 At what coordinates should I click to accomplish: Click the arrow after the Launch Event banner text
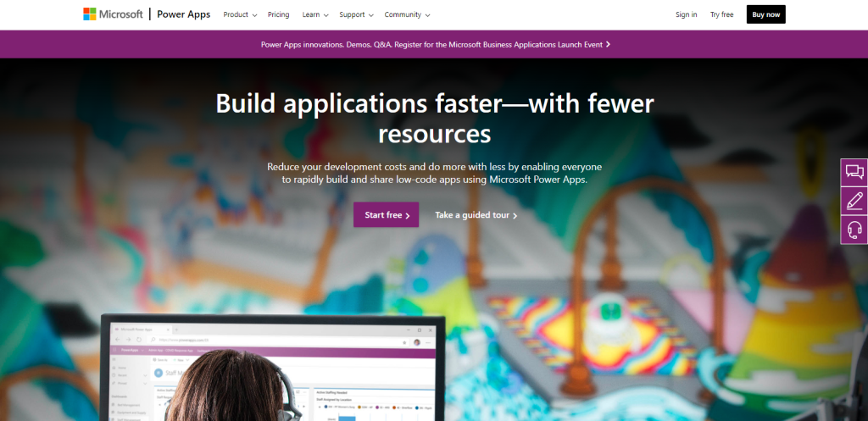point(608,44)
